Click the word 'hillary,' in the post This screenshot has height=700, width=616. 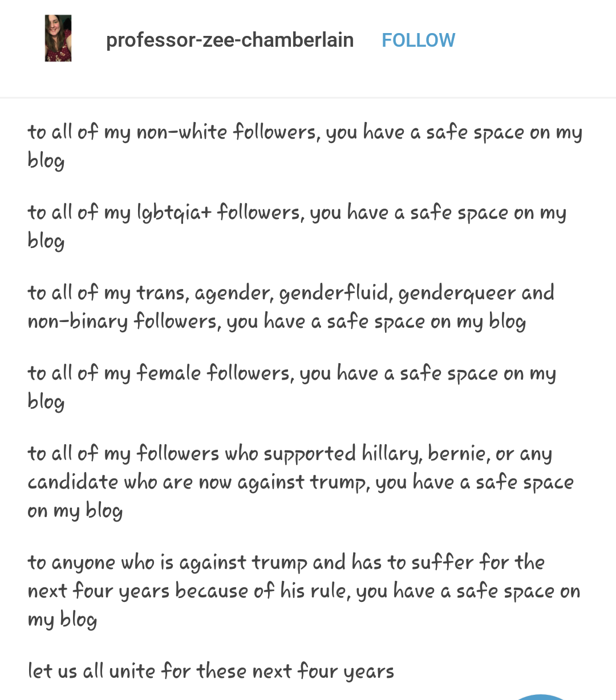392,454
